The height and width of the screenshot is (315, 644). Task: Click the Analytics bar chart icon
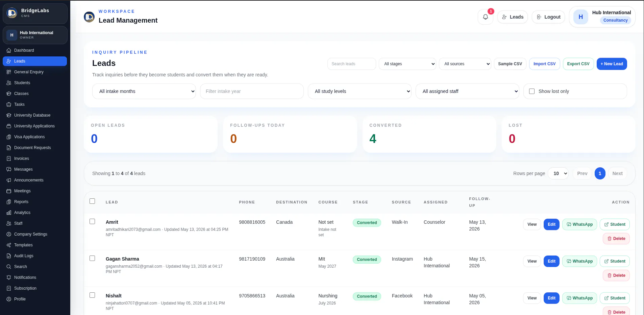point(9,213)
